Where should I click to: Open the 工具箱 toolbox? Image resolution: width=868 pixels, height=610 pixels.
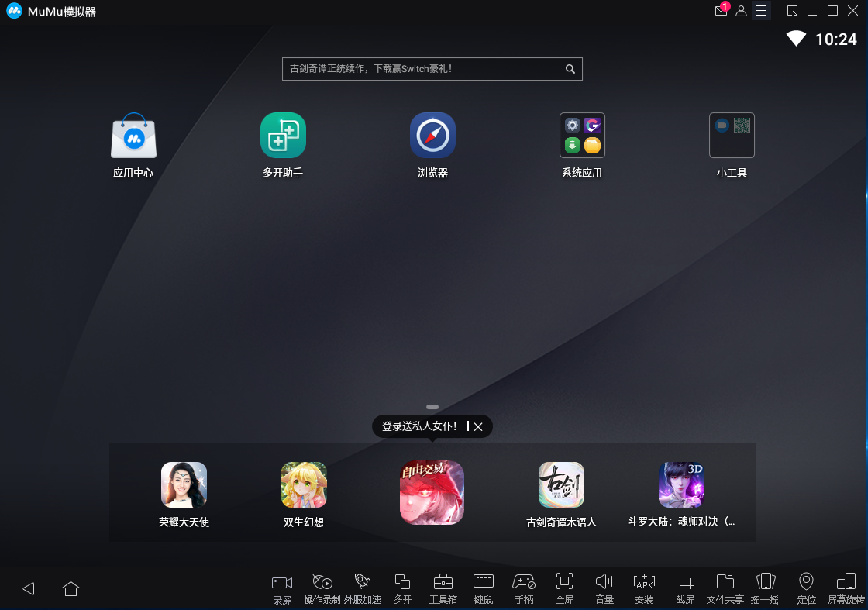[443, 588]
